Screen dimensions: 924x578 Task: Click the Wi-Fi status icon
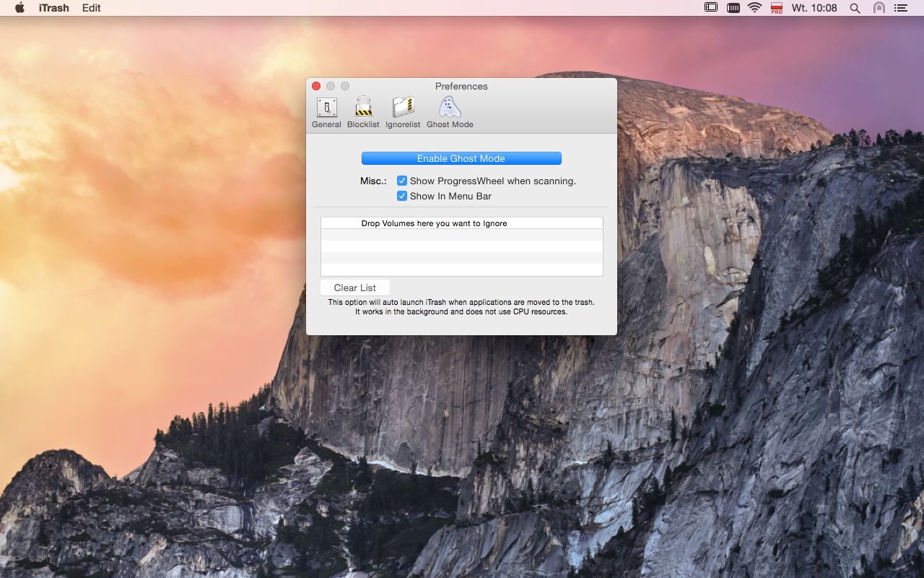(755, 8)
